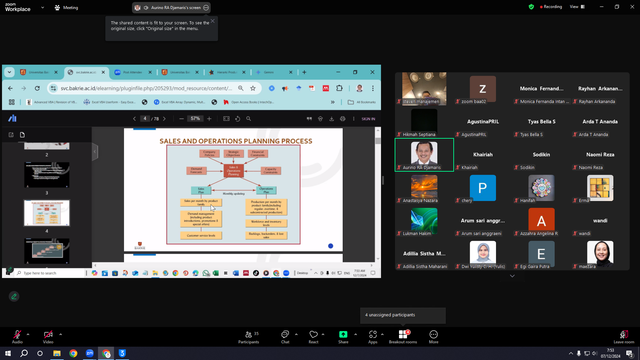Click the search magnifier in PDF toolbar
640x360 pixels.
[249, 119]
